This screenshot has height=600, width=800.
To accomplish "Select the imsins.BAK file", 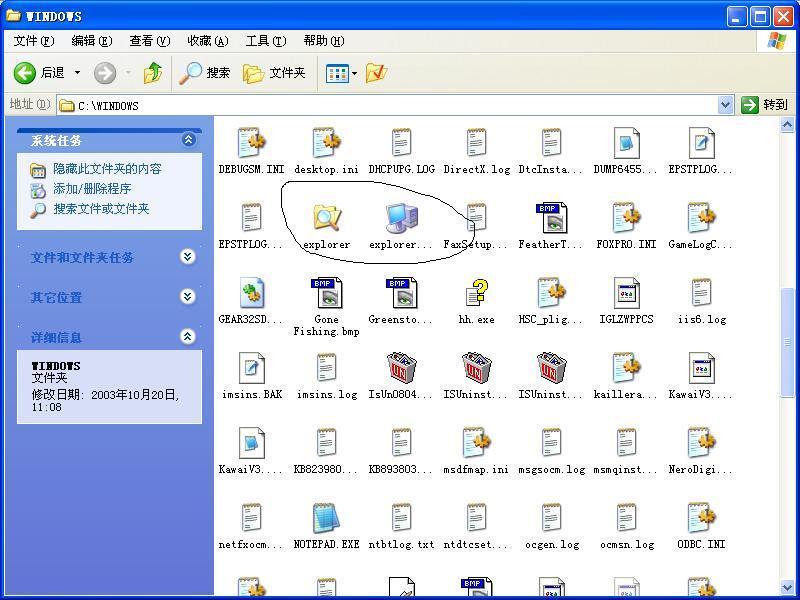I will pyautogui.click(x=252, y=376).
